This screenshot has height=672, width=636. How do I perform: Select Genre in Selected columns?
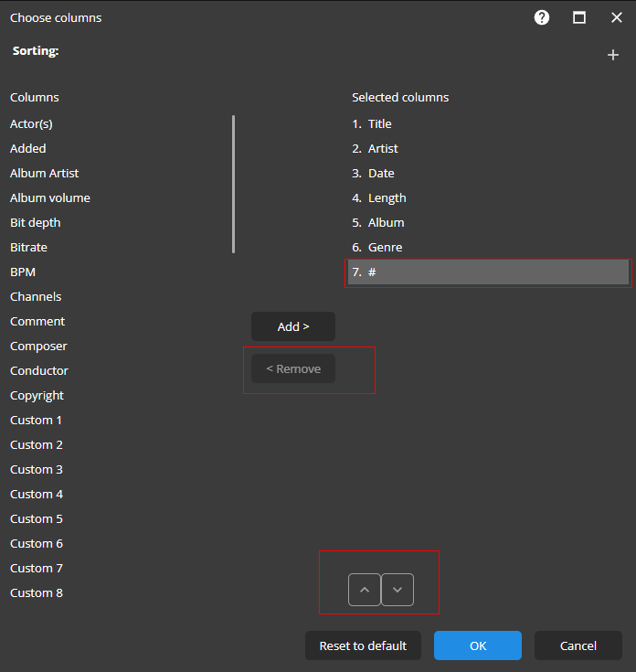click(385, 247)
